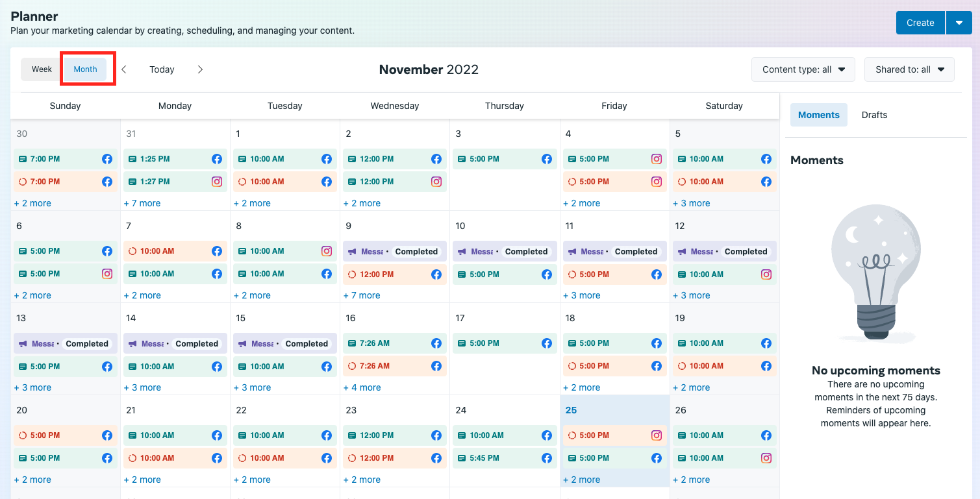Image resolution: width=980 pixels, height=499 pixels.
Task: Expand '+ 7 more' on October 31
Action: [x=142, y=203]
